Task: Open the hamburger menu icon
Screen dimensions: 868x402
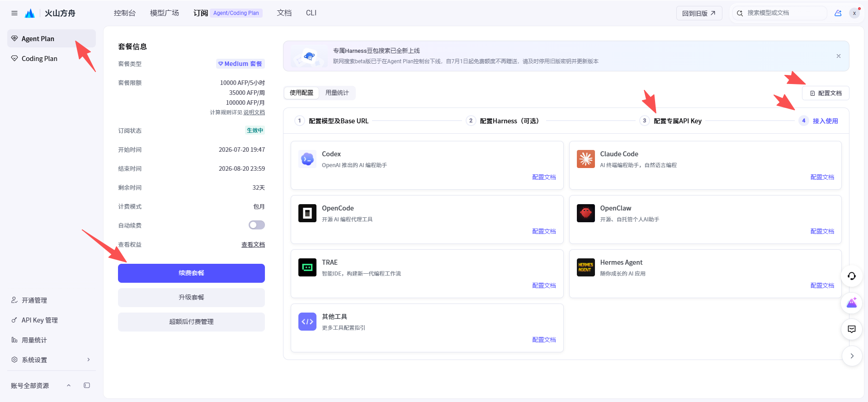Action: coord(14,13)
